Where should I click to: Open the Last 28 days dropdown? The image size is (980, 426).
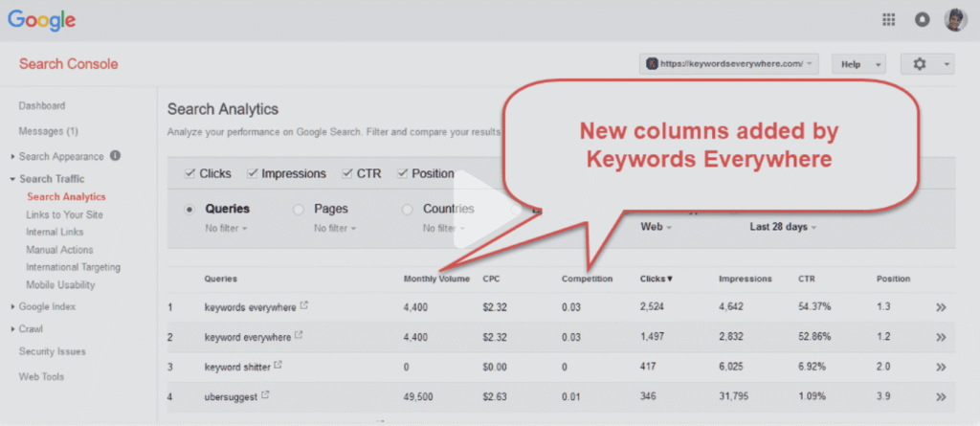tap(783, 227)
